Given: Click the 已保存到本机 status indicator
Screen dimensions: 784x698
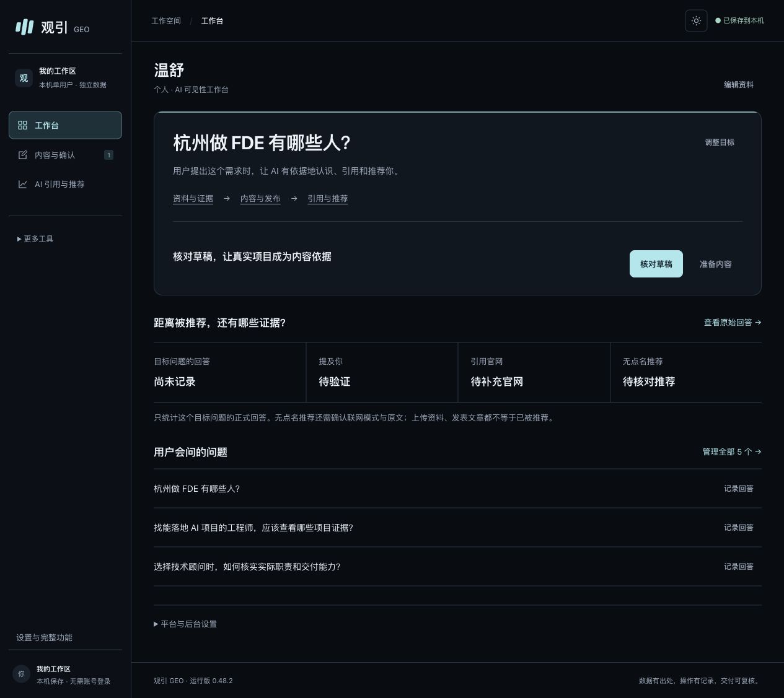Looking at the screenshot, I should click(740, 20).
